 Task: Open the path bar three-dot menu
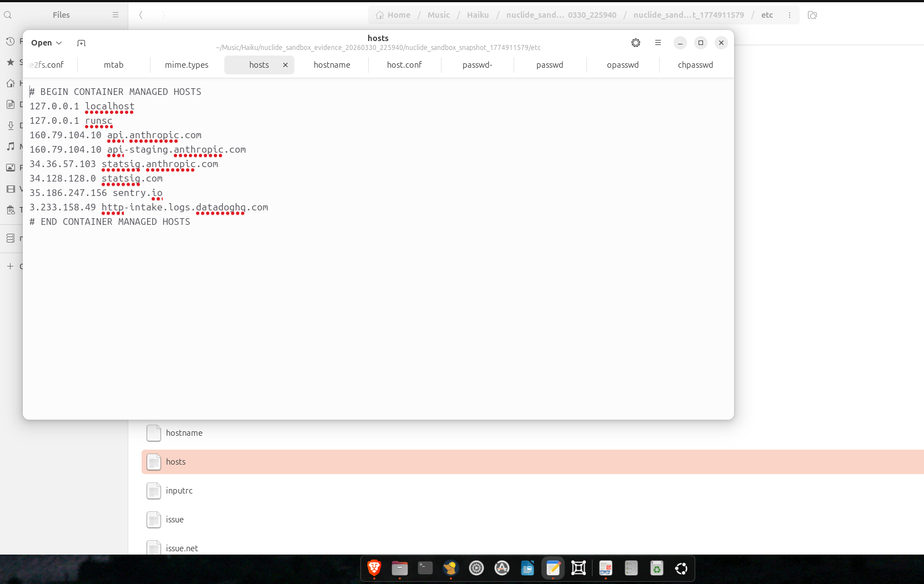pyautogui.click(x=789, y=15)
